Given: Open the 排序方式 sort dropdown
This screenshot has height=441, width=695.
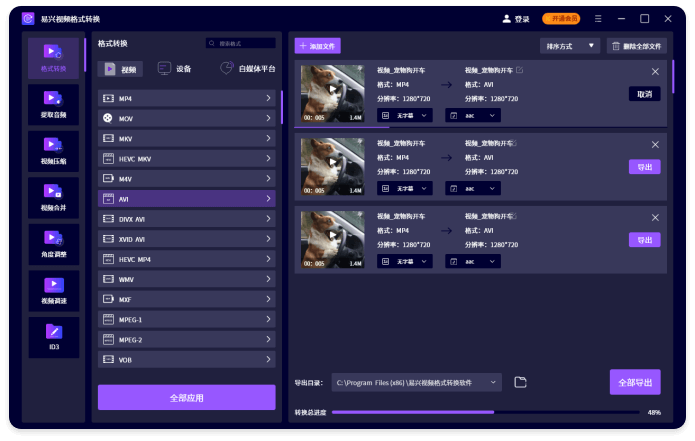Looking at the screenshot, I should click(570, 46).
